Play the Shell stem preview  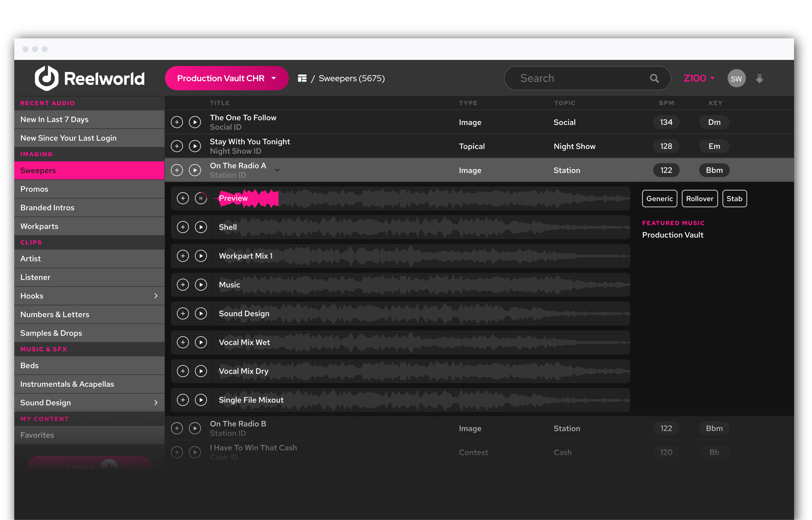click(201, 227)
